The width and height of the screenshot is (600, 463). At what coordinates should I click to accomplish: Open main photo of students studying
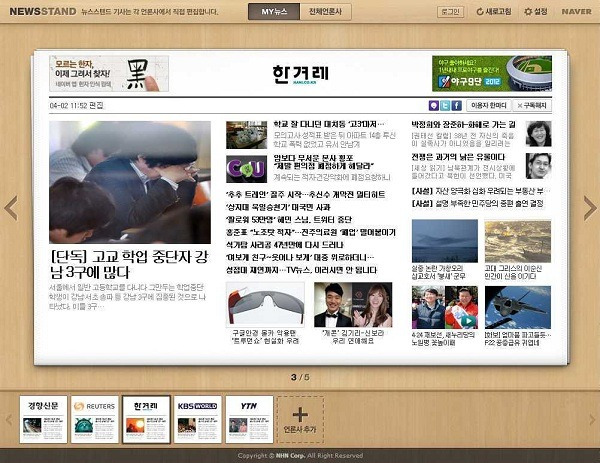(x=130, y=182)
